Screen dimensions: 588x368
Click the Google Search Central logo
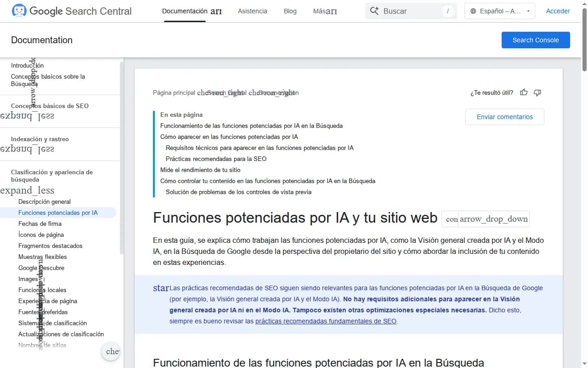(x=71, y=11)
